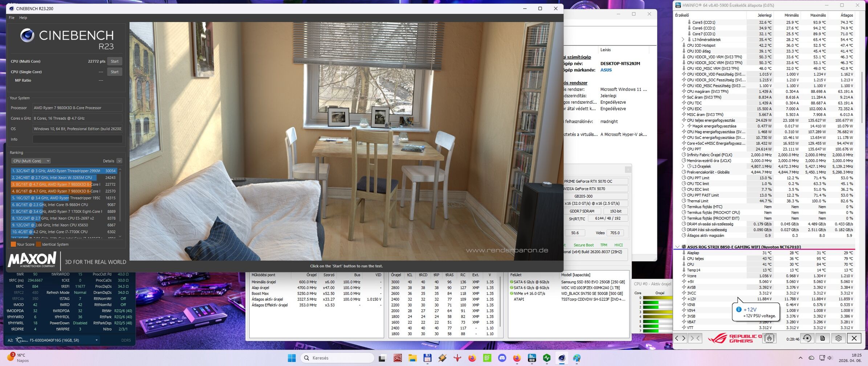The height and width of the screenshot is (366, 868).
Task: Show hidden system tray icons
Action: point(800,358)
